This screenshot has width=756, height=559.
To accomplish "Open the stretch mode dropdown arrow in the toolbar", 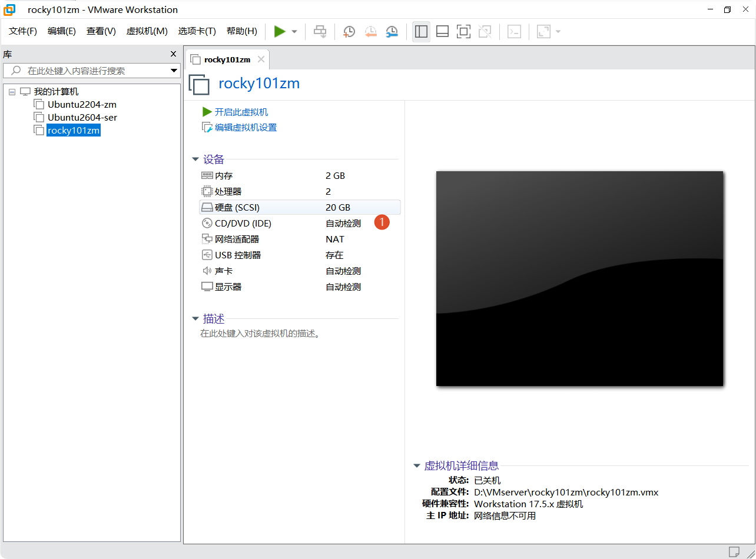I will coord(558,32).
